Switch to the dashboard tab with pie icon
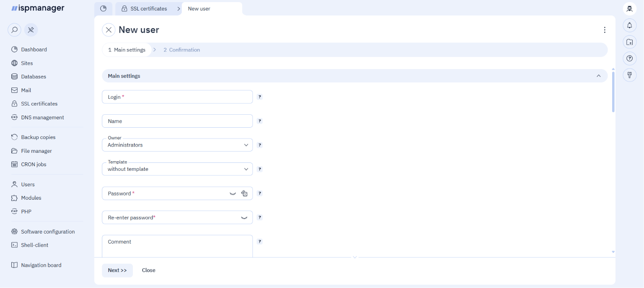Viewport: 644px width, 288px height. [104, 8]
